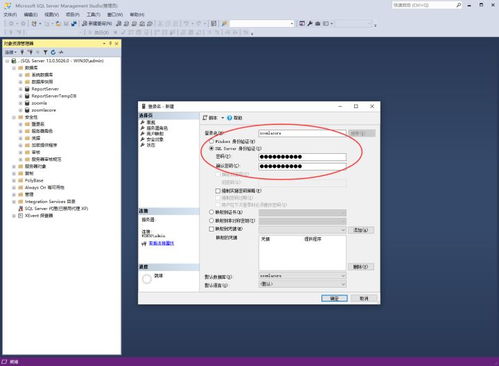Click the 密码 password input field
Image resolution: width=499 pixels, height=366 pixels.
[x=302, y=157]
